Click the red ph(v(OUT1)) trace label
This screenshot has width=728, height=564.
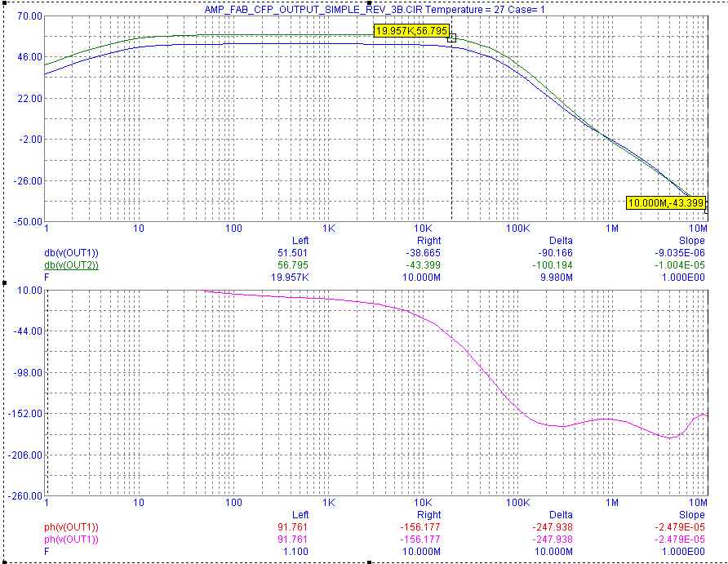click(x=71, y=527)
